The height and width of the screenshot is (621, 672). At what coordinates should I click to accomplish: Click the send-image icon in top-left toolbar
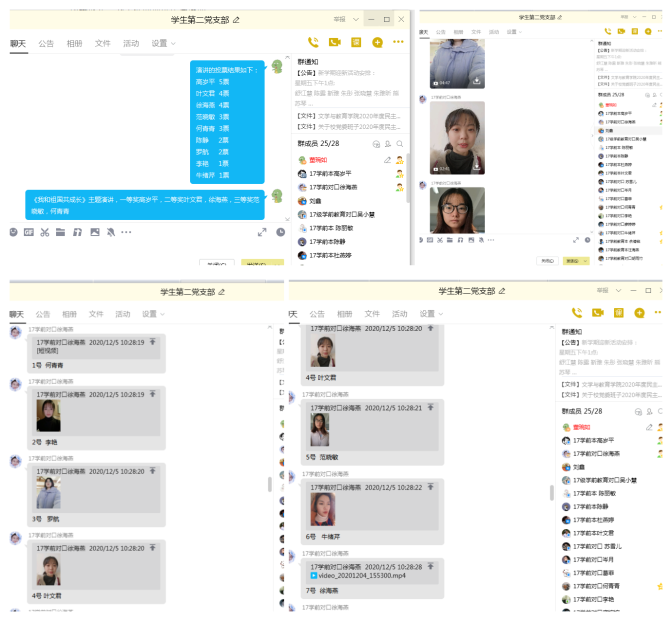coord(94,232)
